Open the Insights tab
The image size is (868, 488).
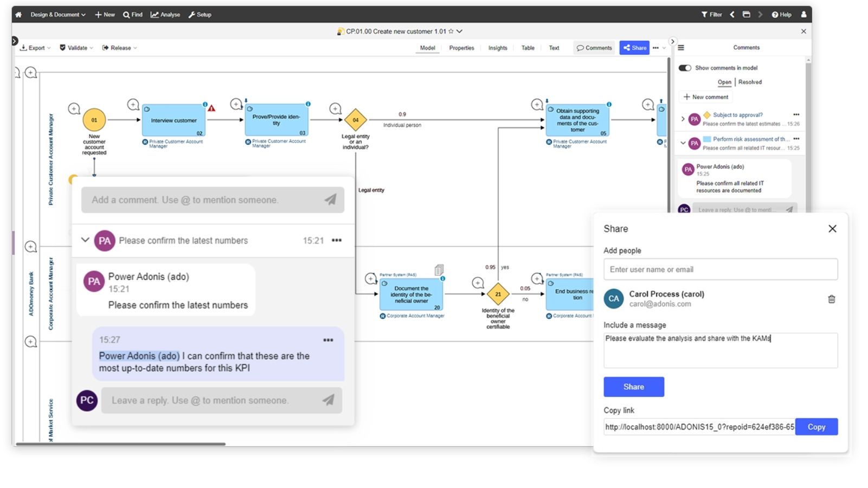[497, 48]
